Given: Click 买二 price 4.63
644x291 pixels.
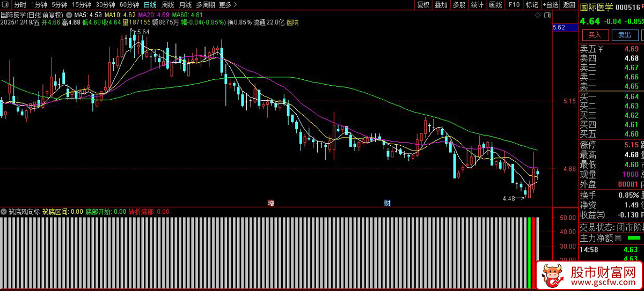Looking at the screenshot, I should (631, 106).
